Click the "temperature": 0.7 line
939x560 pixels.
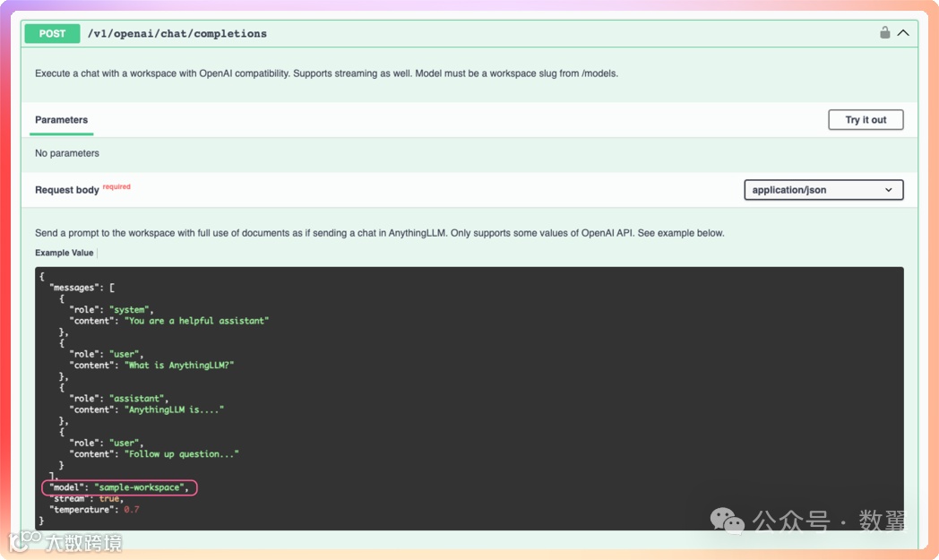pyautogui.click(x=95, y=510)
